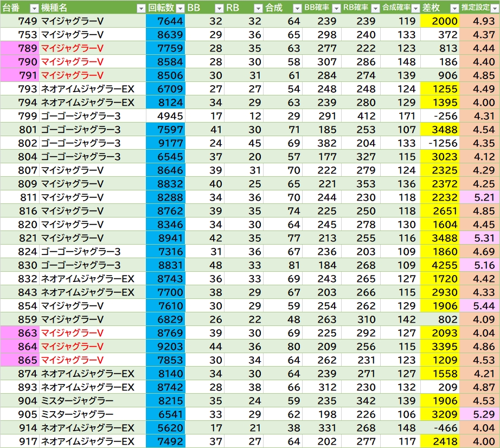Select estimated setting cell 5.29

point(480,414)
